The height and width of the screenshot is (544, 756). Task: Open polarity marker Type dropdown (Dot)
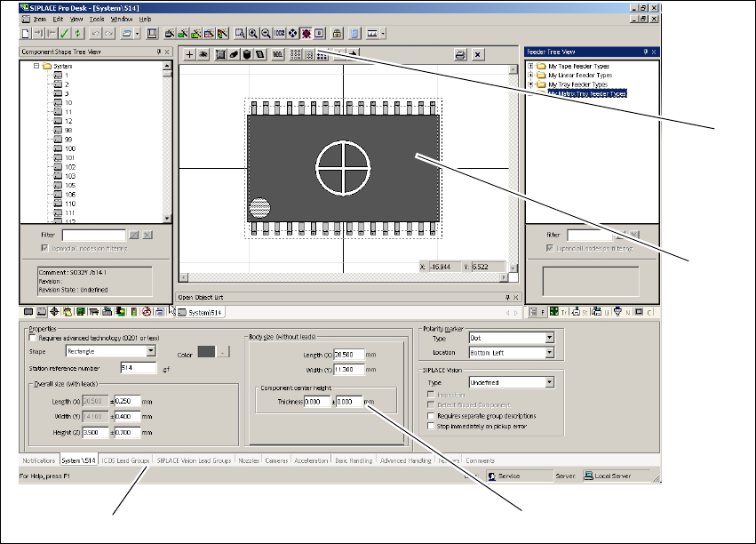coord(549,338)
